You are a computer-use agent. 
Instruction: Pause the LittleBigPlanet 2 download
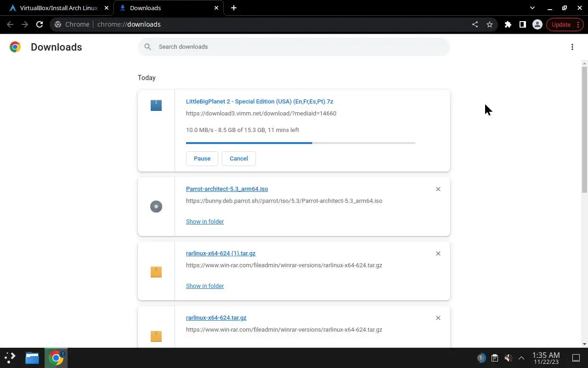202,158
